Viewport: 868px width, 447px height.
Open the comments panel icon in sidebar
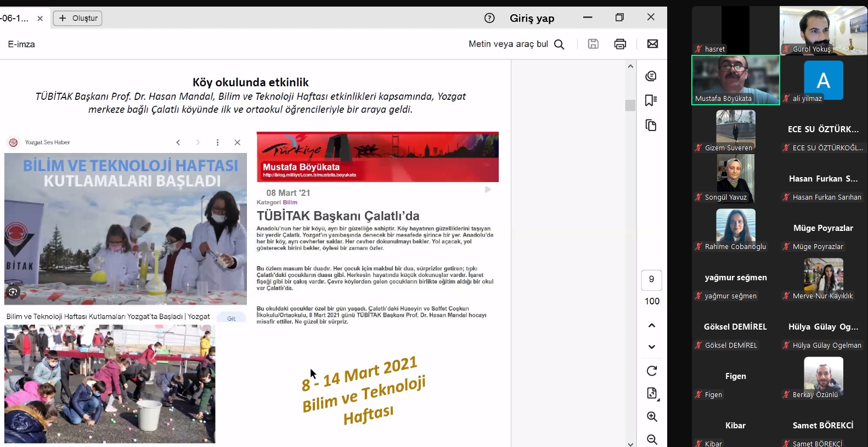coord(651,76)
